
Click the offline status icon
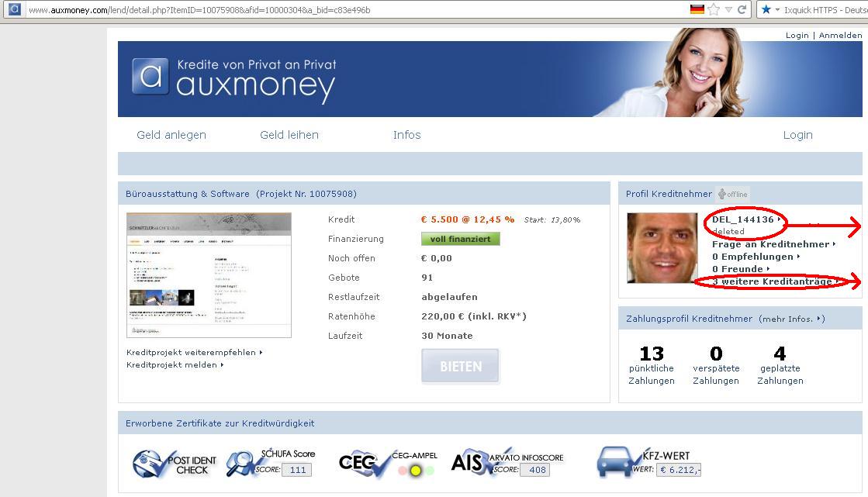tap(732, 194)
